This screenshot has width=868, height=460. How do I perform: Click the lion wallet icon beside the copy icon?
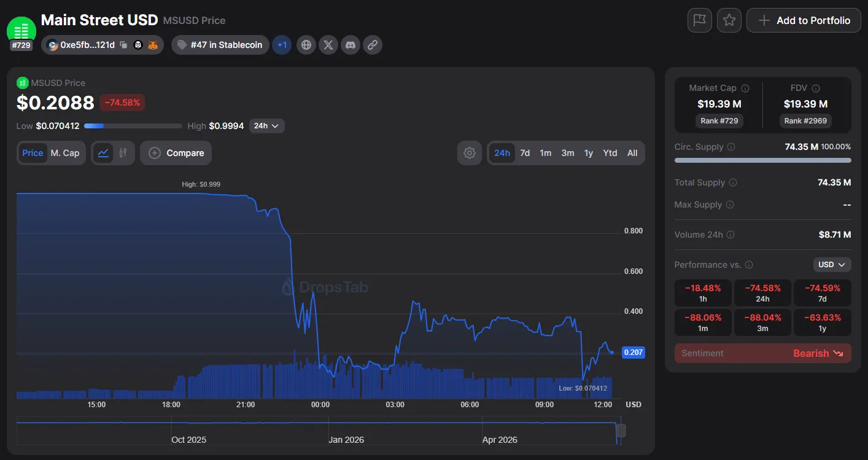tap(138, 45)
